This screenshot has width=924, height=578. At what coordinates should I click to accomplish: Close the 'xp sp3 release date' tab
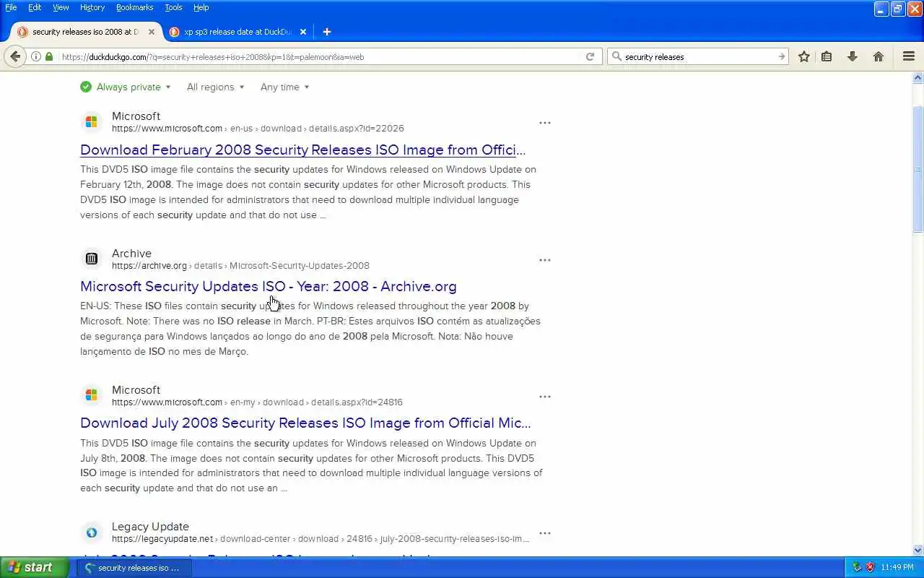pyautogui.click(x=303, y=32)
